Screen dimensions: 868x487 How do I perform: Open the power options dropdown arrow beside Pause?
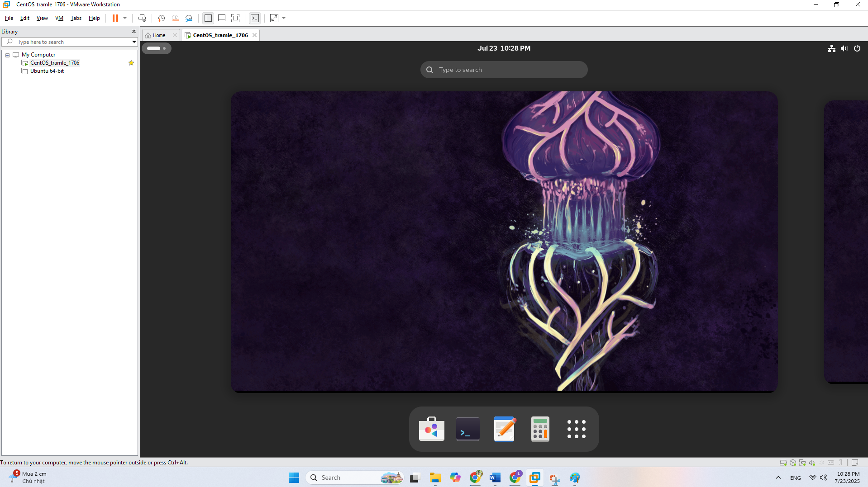pyautogui.click(x=125, y=18)
